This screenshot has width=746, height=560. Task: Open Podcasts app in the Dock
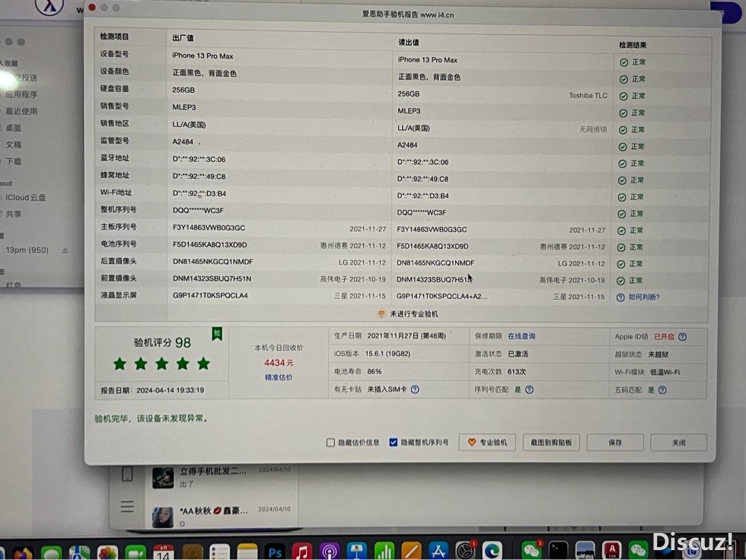pyautogui.click(x=329, y=552)
